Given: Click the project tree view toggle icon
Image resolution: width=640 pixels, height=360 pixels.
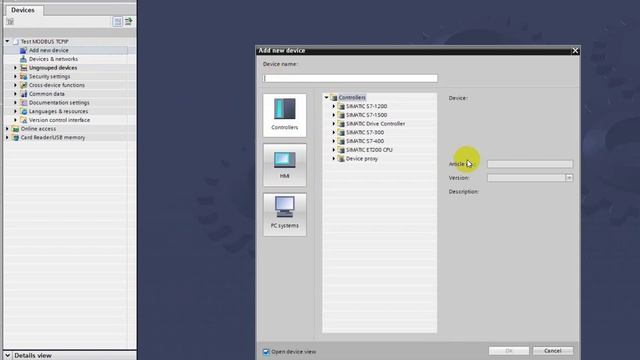Looking at the screenshot, I should [118, 22].
